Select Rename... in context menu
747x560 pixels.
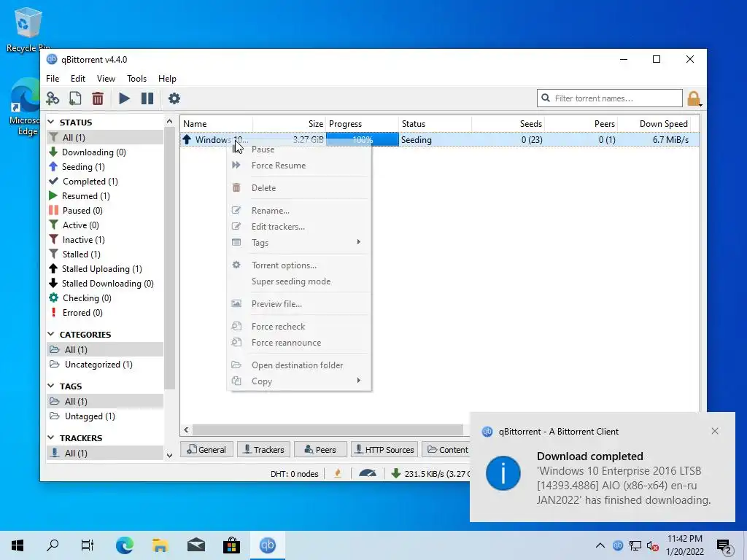[x=298, y=211]
